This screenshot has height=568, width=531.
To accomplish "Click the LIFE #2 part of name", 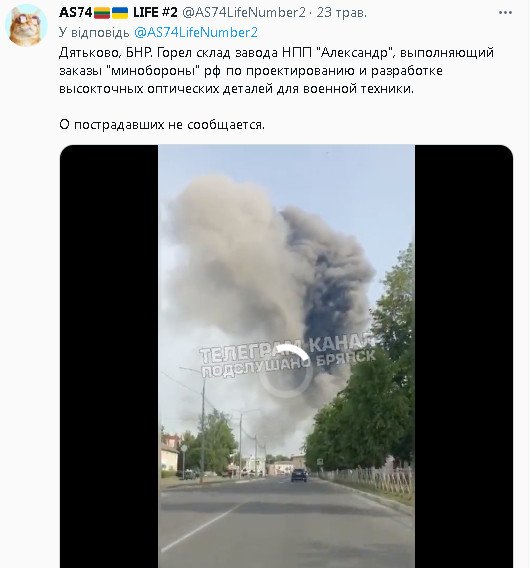I will (155, 13).
